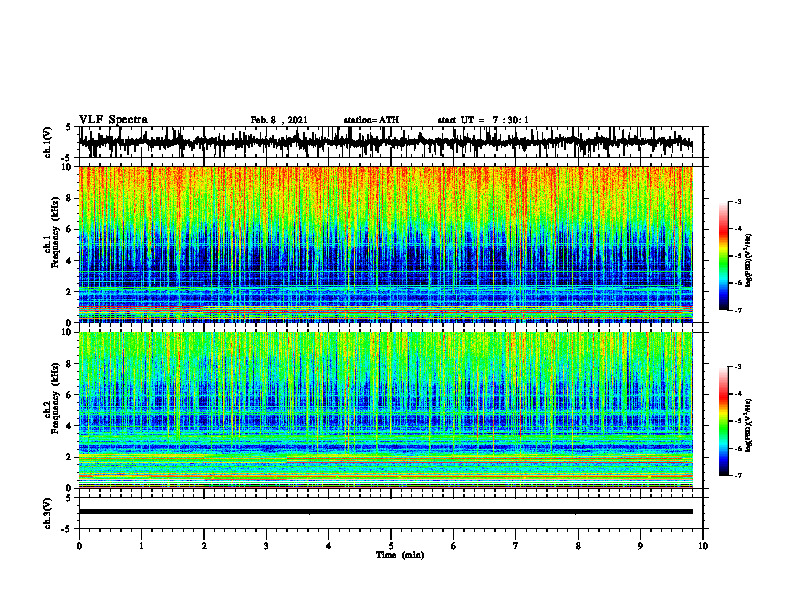792x612 pixels.
Task: Click the 3 tick label on Time axis
Action: point(266,546)
